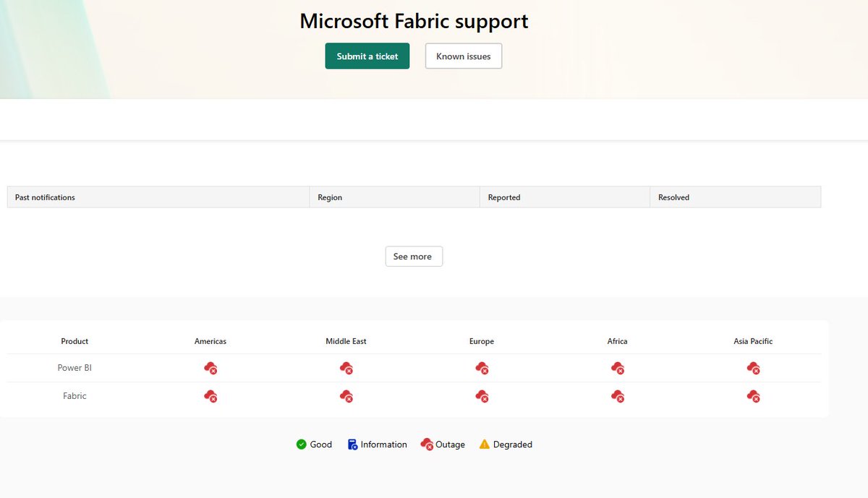Viewport: 868px width, 498px height.
Task: Click the Past notifications column header
Action: (x=158, y=197)
